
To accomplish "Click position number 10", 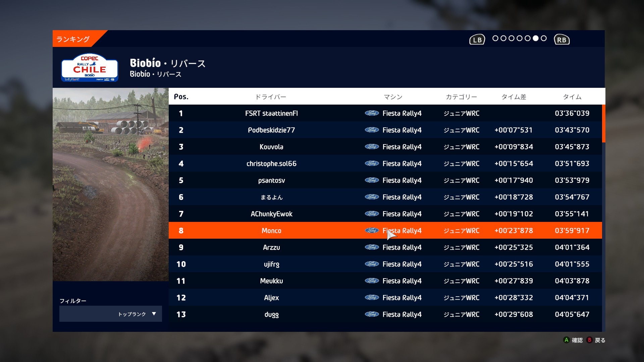I will pyautogui.click(x=181, y=264).
